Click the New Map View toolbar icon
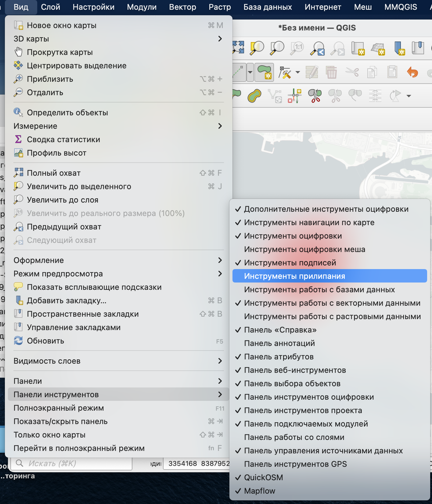432x504 pixels. pos(358,48)
